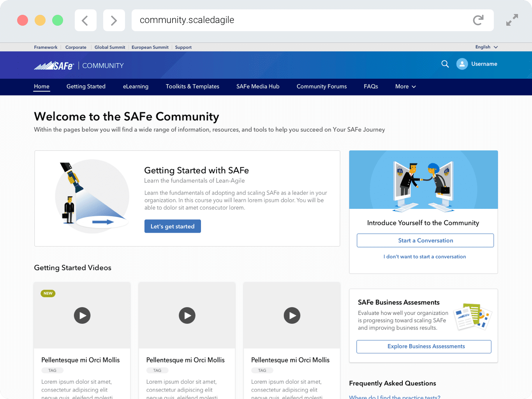The width and height of the screenshot is (532, 399).
Task: Reload the page with the refresh icon
Action: 478,20
